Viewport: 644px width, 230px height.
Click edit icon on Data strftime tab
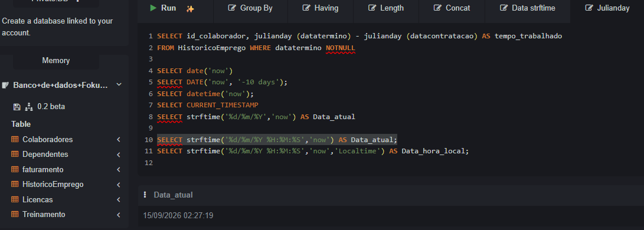click(504, 8)
